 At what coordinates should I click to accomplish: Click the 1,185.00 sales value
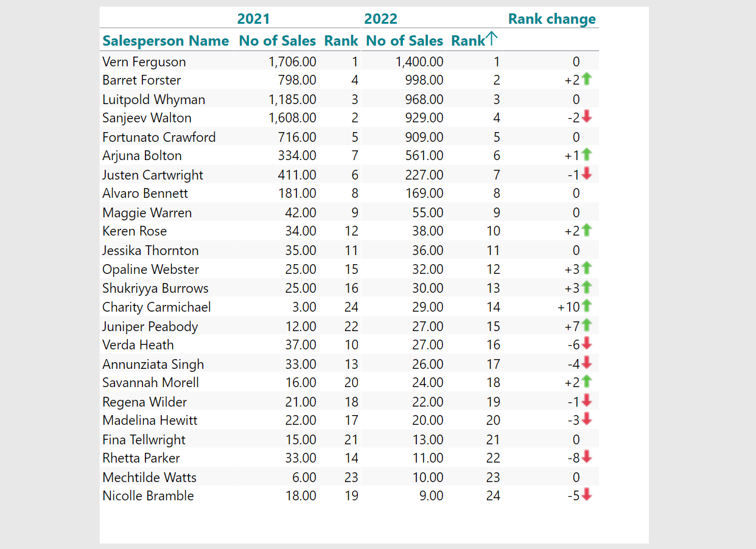click(x=292, y=99)
